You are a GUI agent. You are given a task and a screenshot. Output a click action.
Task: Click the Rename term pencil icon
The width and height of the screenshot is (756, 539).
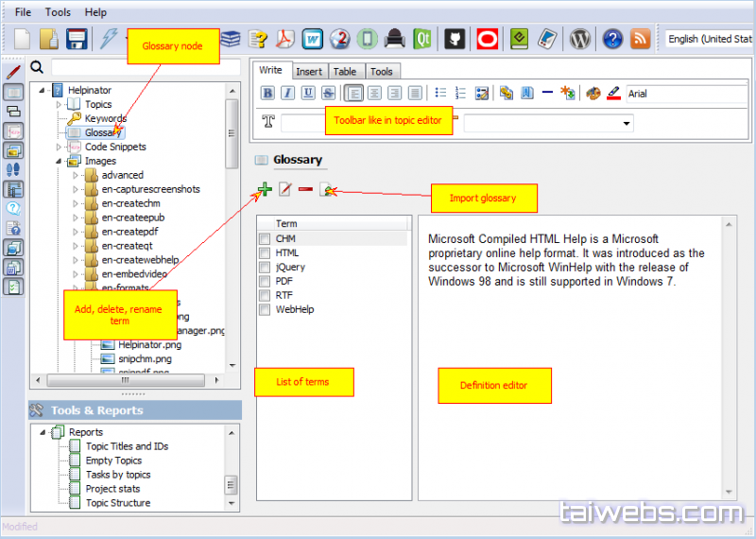(285, 190)
